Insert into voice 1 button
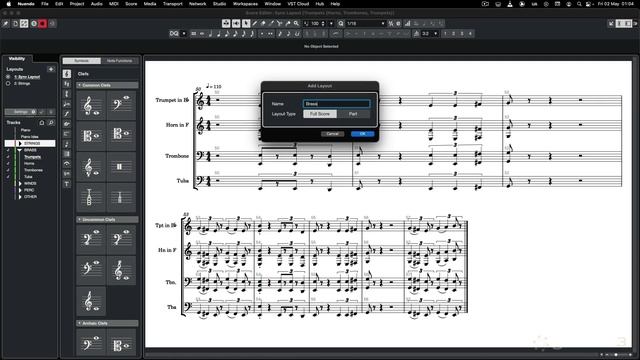The image size is (640, 360). coord(445,33)
